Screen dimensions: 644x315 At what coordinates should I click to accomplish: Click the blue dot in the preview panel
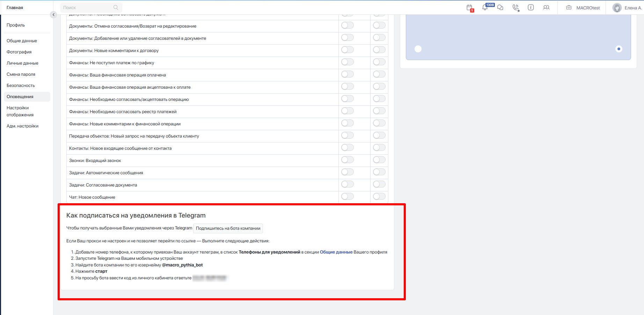pos(619,49)
